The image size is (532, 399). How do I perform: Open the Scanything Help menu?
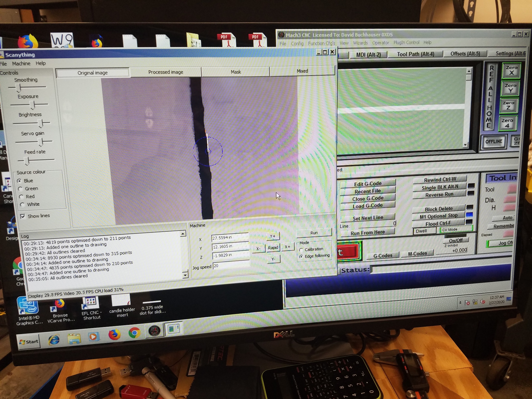(x=41, y=63)
